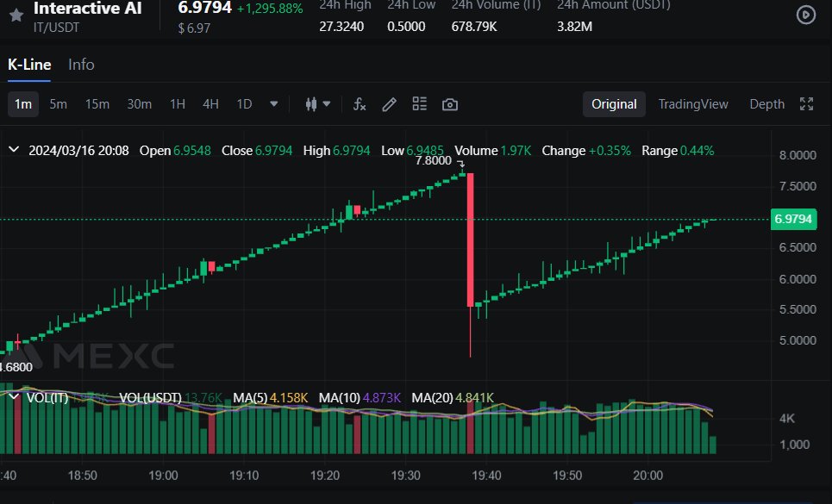Select the 30m interval
Image resolution: width=832 pixels, height=504 pixels.
(139, 104)
